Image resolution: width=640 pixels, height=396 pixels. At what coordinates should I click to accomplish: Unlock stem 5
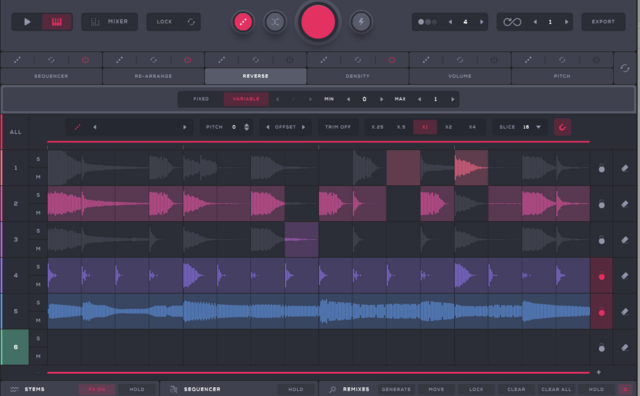(x=602, y=312)
